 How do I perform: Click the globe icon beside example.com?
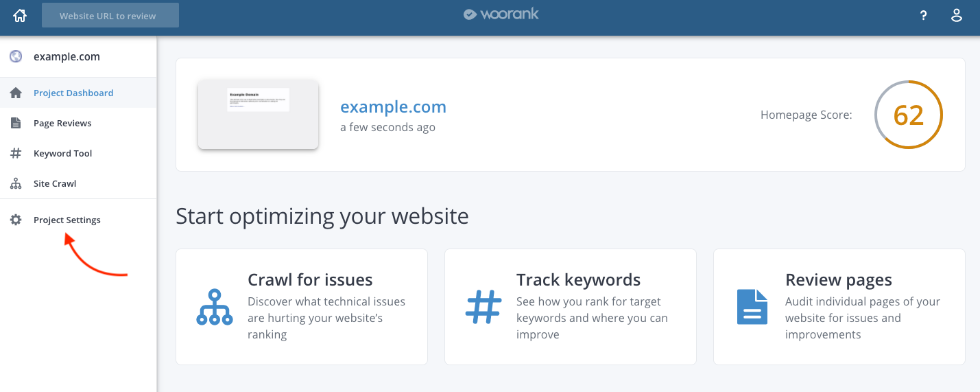click(x=16, y=56)
